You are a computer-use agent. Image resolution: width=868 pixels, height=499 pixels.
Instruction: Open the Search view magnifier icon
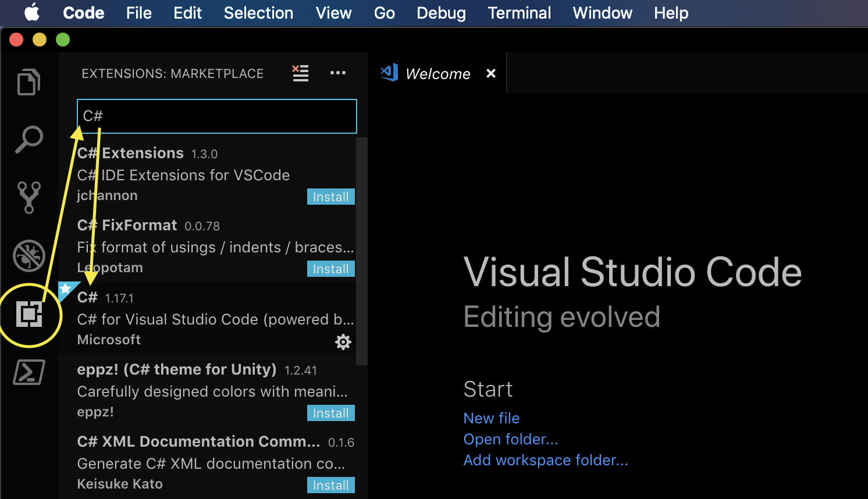pyautogui.click(x=29, y=140)
